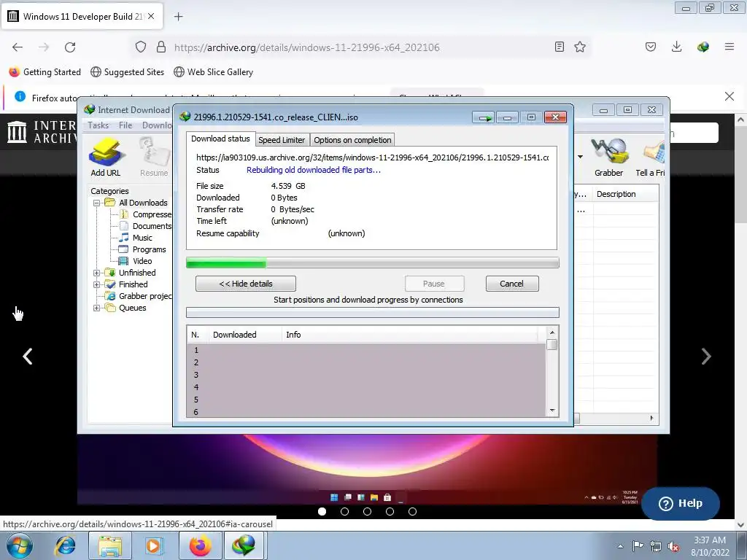Switch to Firefox in the taskbar
The height and width of the screenshot is (560, 747).
click(200, 545)
